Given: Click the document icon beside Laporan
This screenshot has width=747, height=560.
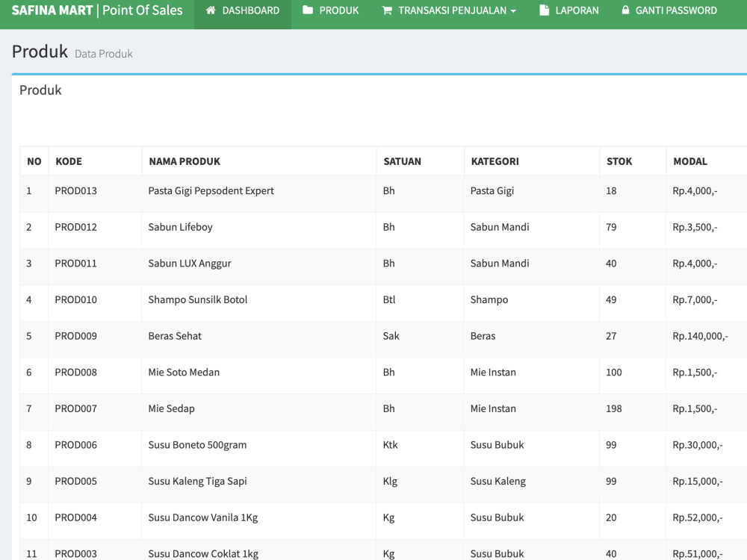Looking at the screenshot, I should point(544,10).
